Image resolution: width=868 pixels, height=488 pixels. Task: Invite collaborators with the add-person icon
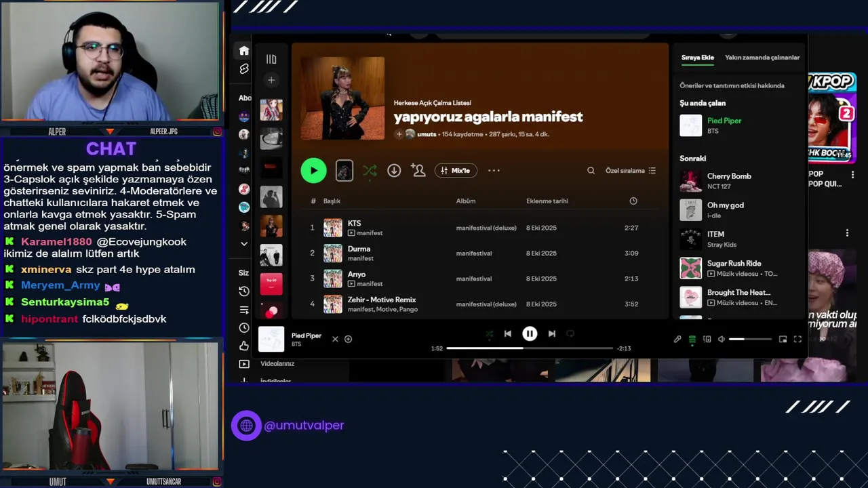(x=418, y=171)
